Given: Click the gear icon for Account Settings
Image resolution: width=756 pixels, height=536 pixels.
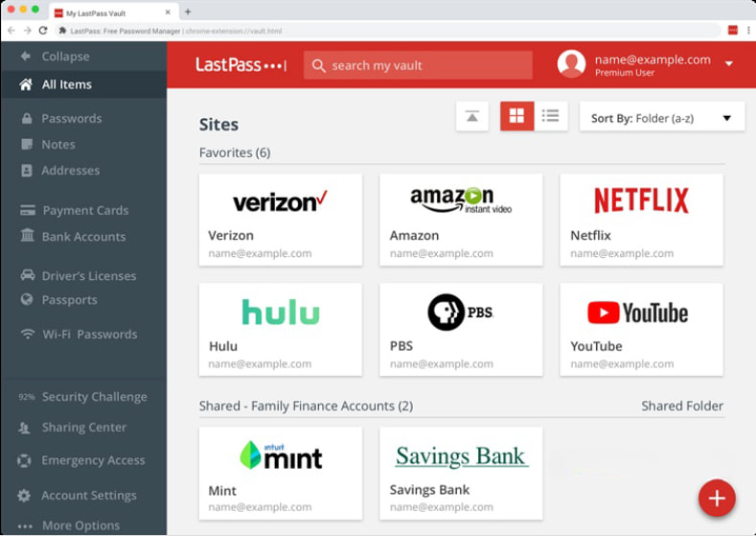Looking at the screenshot, I should 24,496.
